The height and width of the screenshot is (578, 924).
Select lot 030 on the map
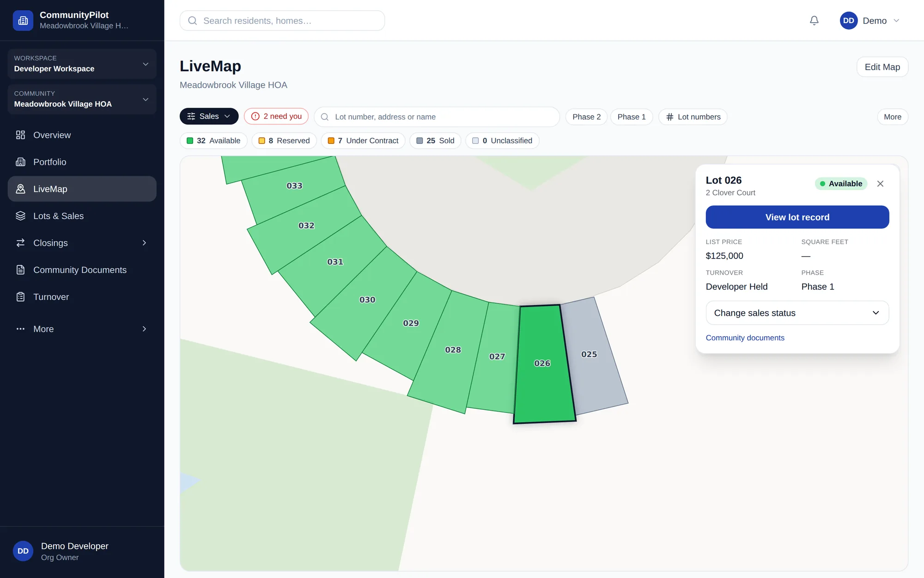(365, 301)
